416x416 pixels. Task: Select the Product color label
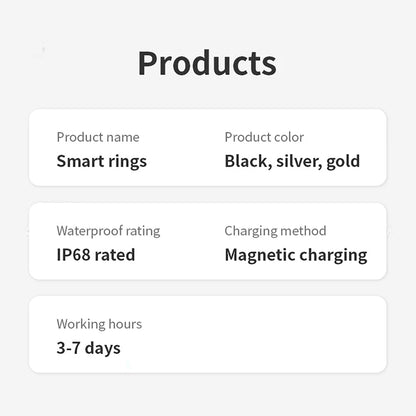[264, 137]
